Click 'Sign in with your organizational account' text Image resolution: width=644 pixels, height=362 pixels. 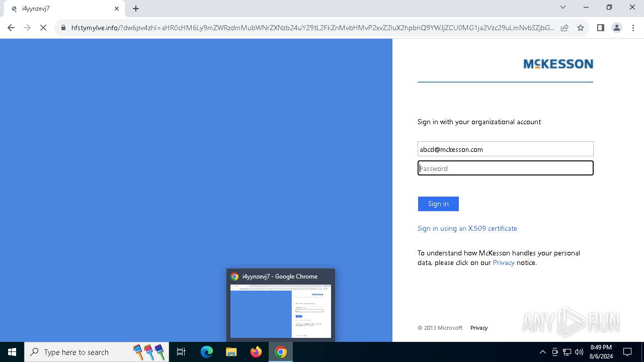(x=479, y=122)
